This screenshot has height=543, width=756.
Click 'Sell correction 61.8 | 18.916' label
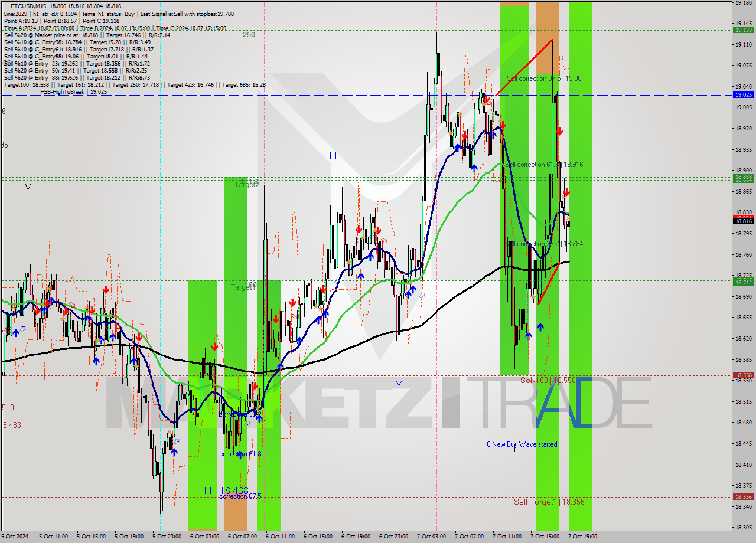pyautogui.click(x=544, y=165)
